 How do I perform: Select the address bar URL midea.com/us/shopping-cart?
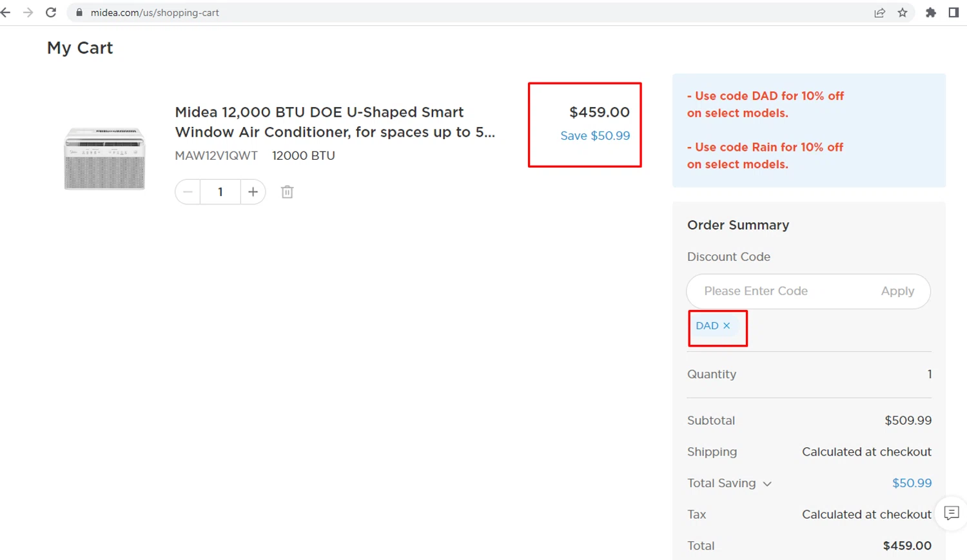[155, 12]
